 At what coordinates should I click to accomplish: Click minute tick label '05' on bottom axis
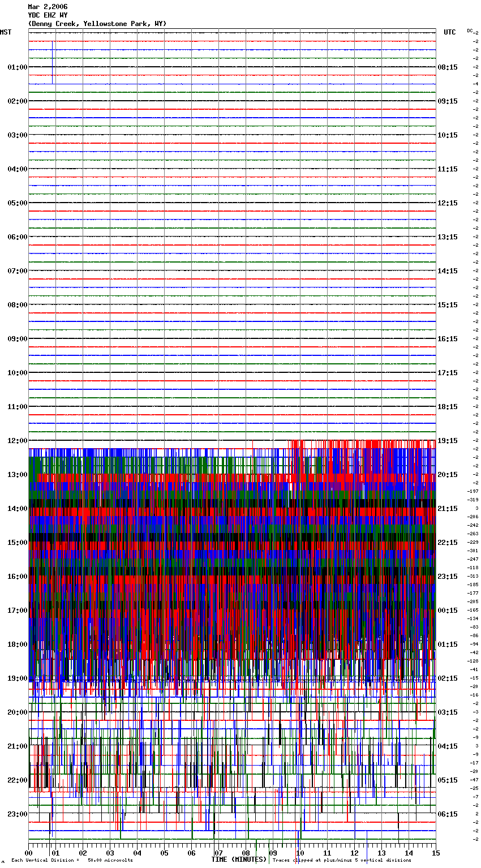(x=164, y=853)
